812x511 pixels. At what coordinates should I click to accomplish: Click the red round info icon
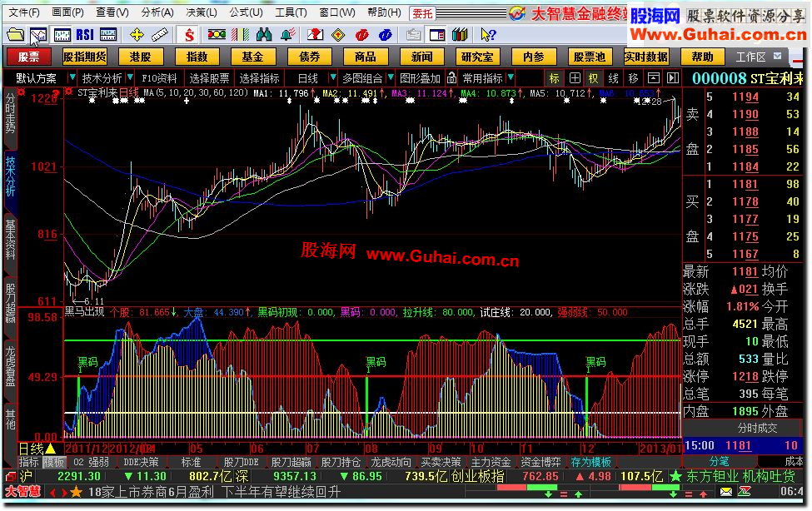362,35
